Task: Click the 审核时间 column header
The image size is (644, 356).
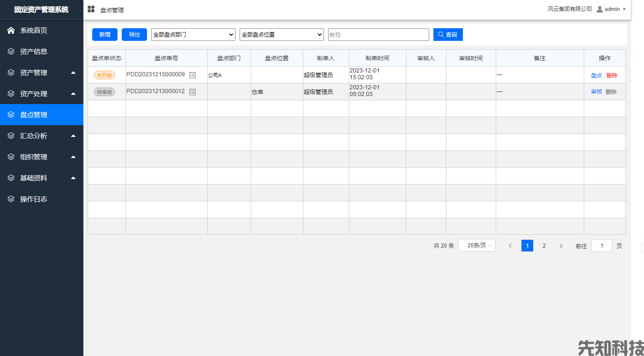Action: [471, 58]
